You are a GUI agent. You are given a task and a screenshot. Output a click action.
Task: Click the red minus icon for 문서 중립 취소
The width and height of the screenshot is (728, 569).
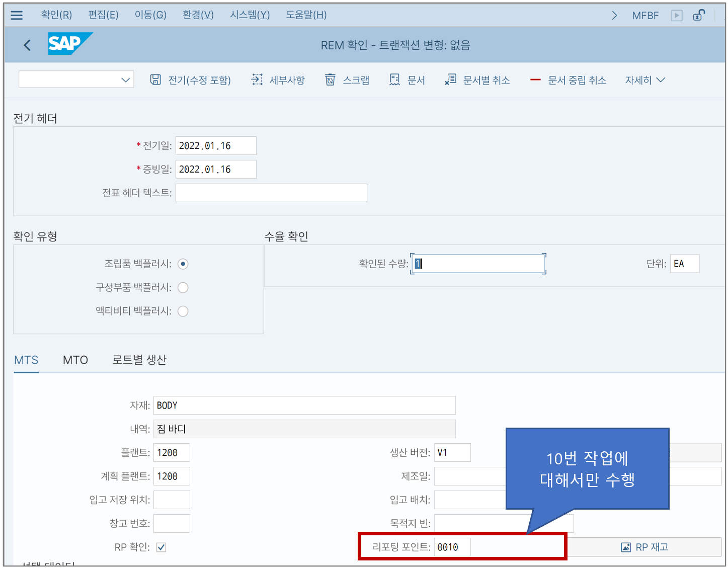pos(535,79)
